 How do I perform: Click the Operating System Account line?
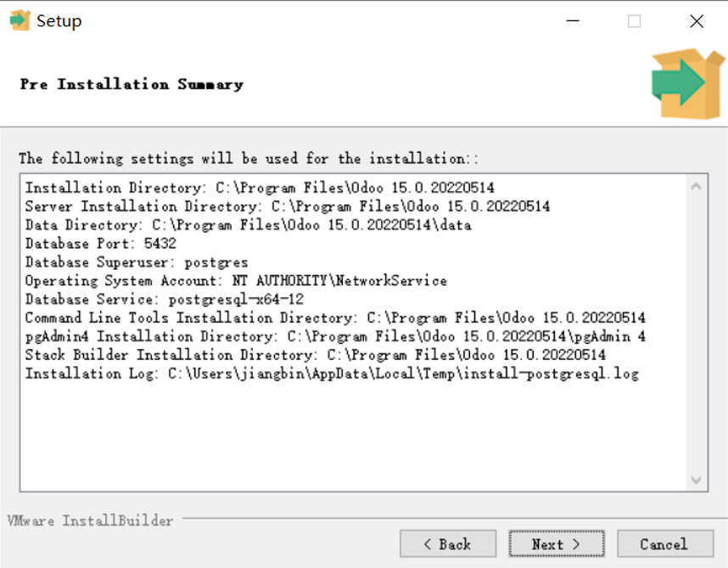236,280
